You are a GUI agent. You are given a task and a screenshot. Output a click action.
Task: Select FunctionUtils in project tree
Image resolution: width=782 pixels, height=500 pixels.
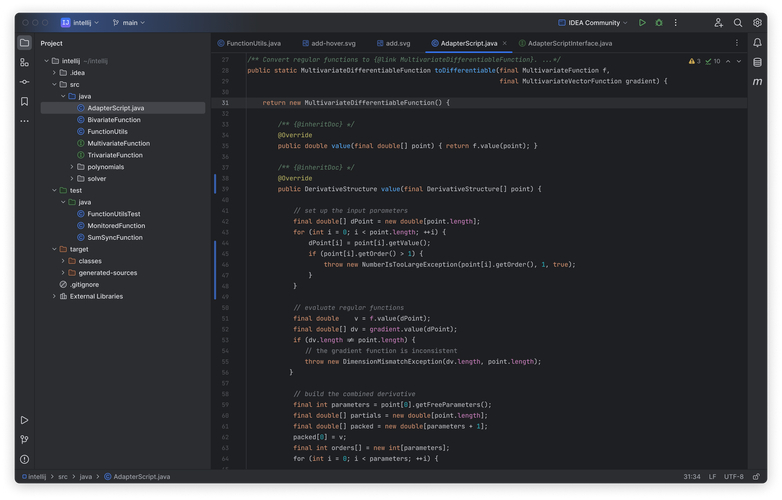point(107,132)
